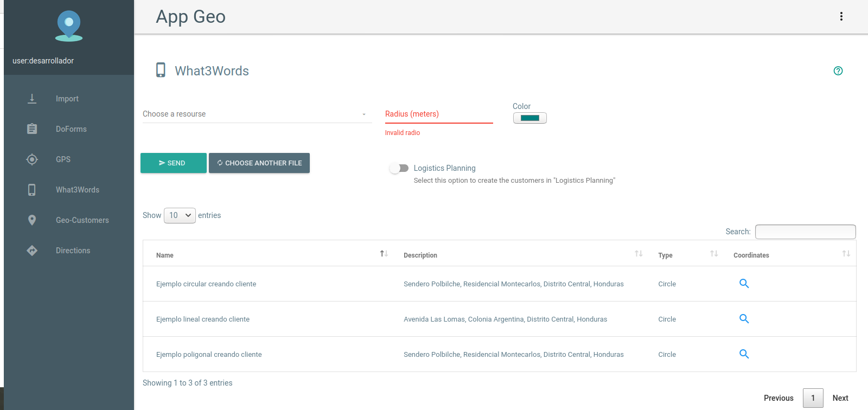Click the Radius (meters) input field
This screenshot has width=868, height=410.
(439, 114)
